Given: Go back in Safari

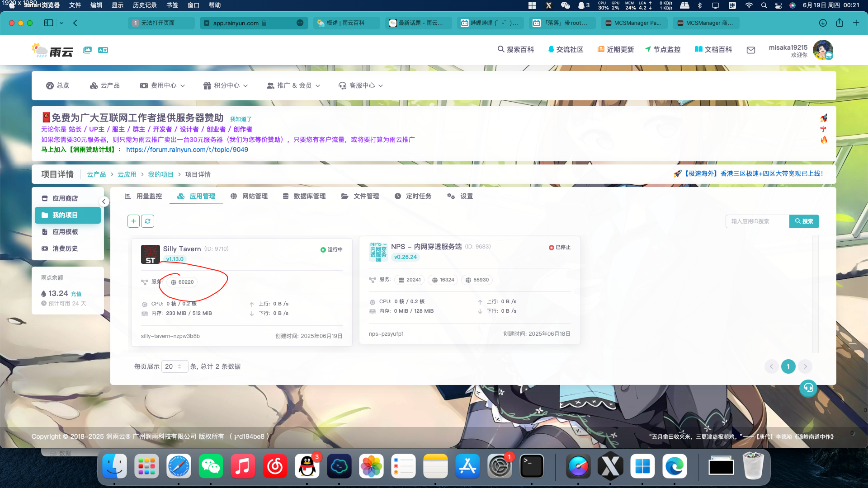Looking at the screenshot, I should [75, 23].
